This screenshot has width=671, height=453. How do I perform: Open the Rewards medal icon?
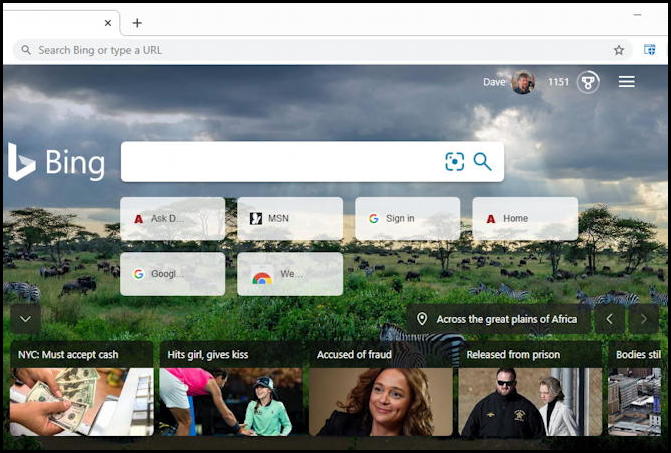click(x=588, y=82)
